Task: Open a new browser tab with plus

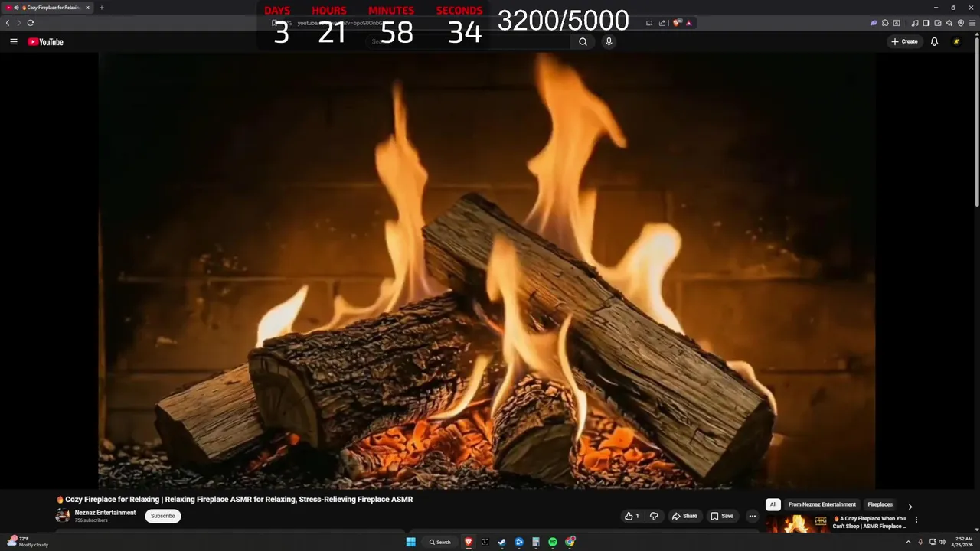Action: 102,8
